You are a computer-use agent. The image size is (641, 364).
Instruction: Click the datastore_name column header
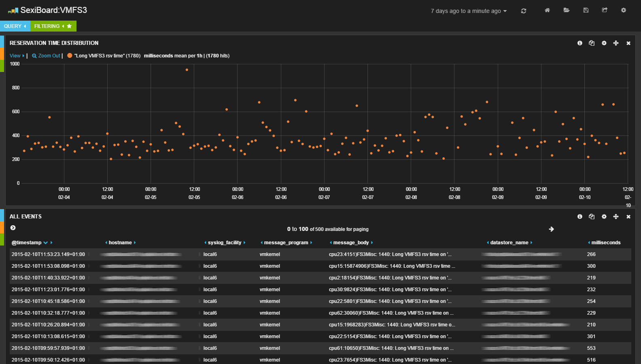tap(509, 243)
